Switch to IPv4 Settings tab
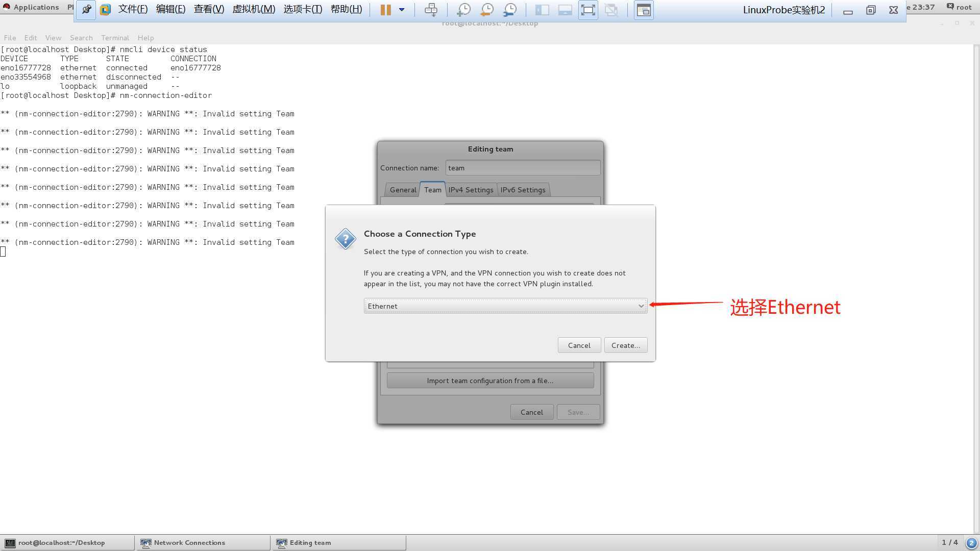980x551 pixels. [x=471, y=189]
